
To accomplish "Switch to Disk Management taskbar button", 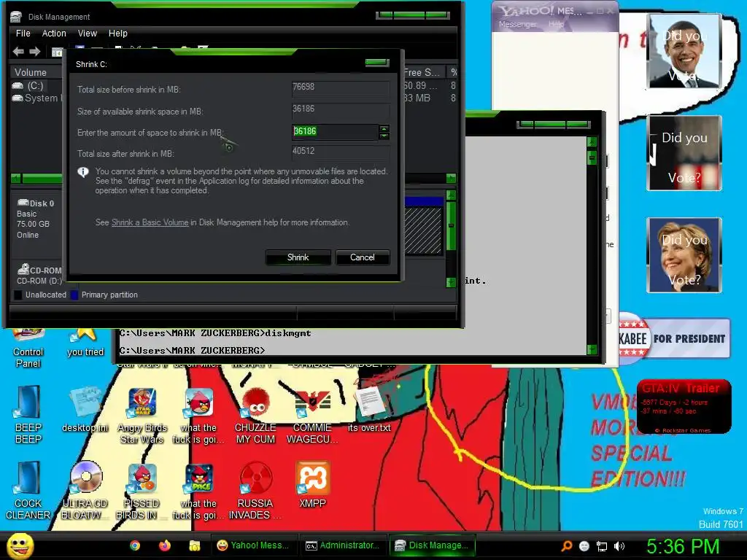I will point(433,545).
